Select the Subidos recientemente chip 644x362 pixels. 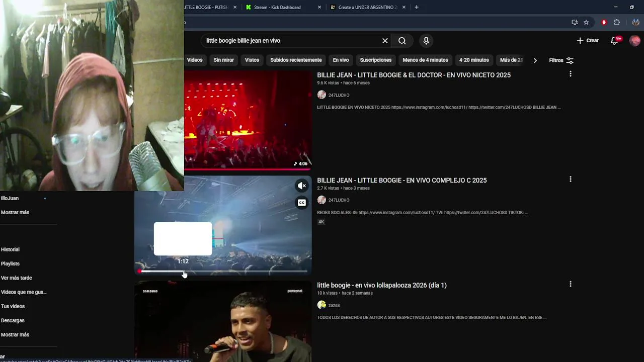tap(296, 60)
